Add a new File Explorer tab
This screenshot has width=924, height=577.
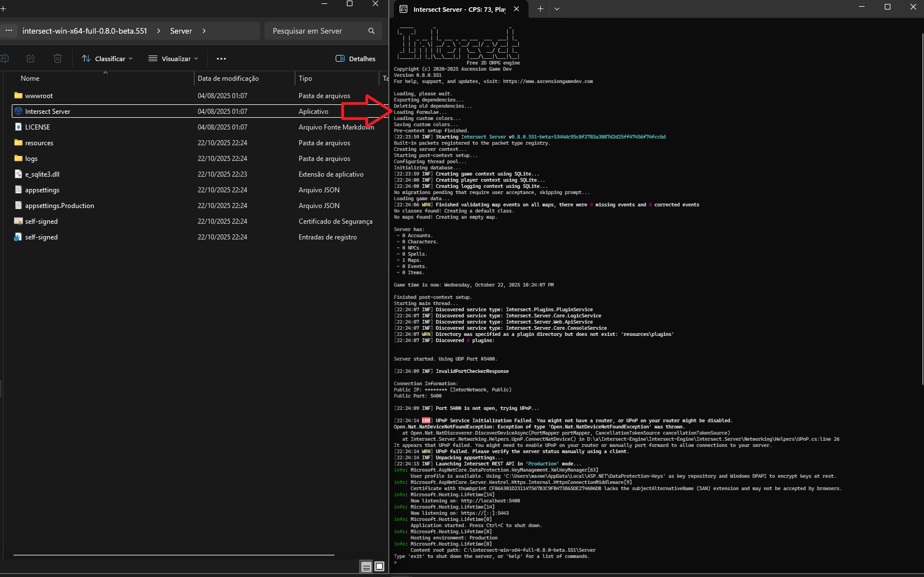pyautogui.click(x=3, y=8)
